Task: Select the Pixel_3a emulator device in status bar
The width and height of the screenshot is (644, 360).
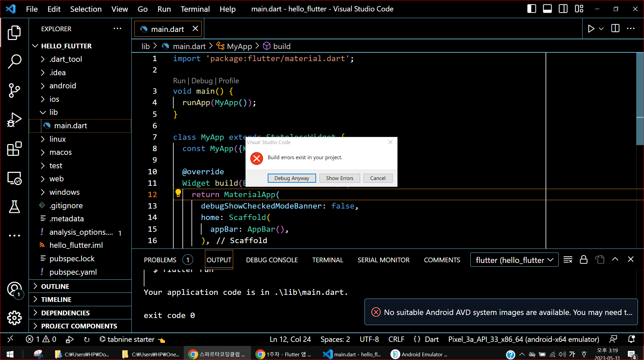Action: point(524,340)
